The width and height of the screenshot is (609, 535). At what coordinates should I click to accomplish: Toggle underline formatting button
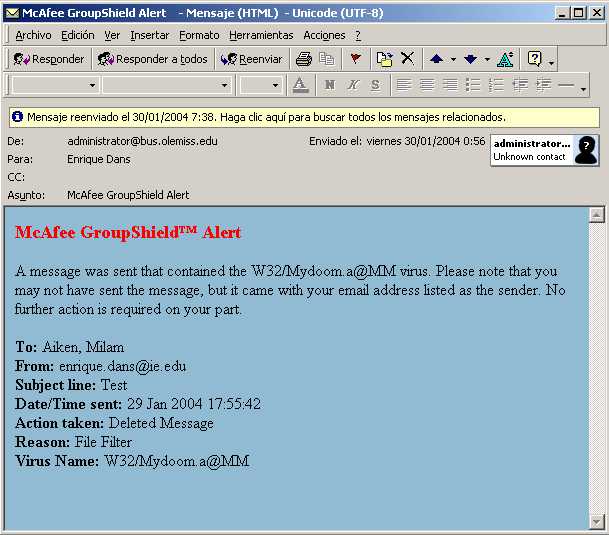(x=375, y=85)
